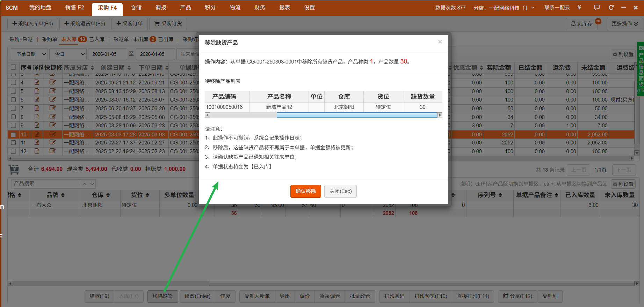The height and width of the screenshot is (307, 644).
Task: Expand the 更多操作 menu
Action: (624, 24)
